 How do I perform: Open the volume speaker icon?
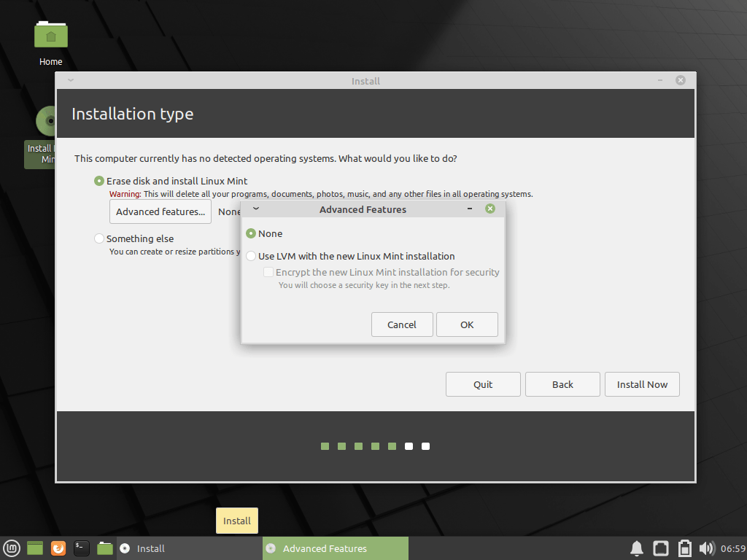coord(707,548)
